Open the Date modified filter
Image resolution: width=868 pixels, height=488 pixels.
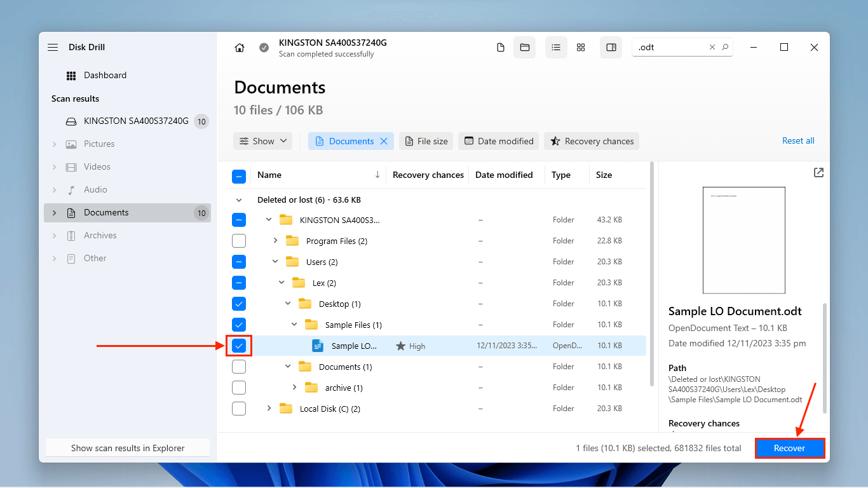pyautogui.click(x=499, y=141)
